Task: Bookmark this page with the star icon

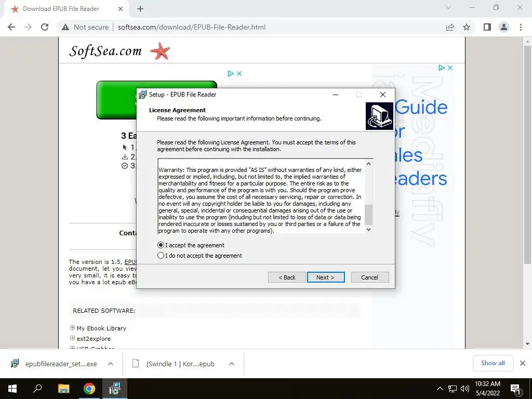Action: [x=467, y=27]
